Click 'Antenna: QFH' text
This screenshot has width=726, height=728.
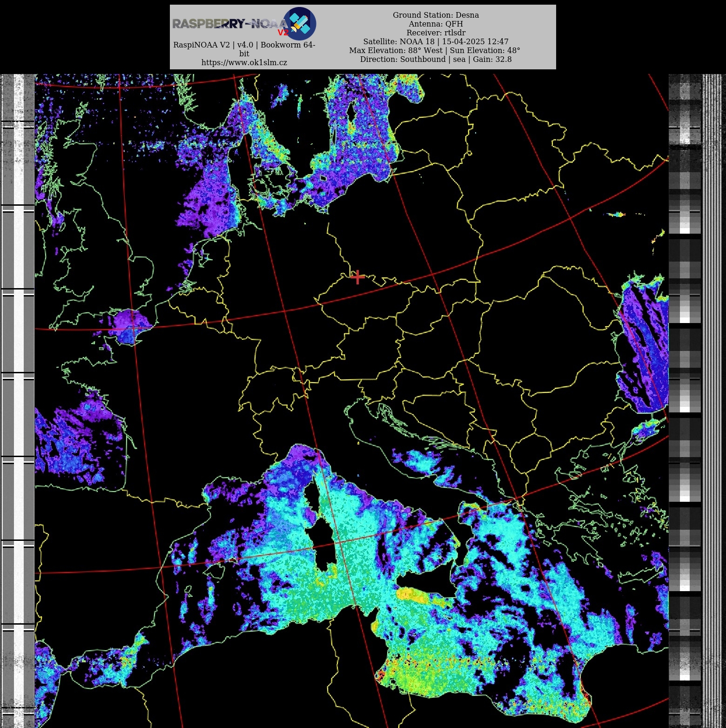[x=436, y=24]
